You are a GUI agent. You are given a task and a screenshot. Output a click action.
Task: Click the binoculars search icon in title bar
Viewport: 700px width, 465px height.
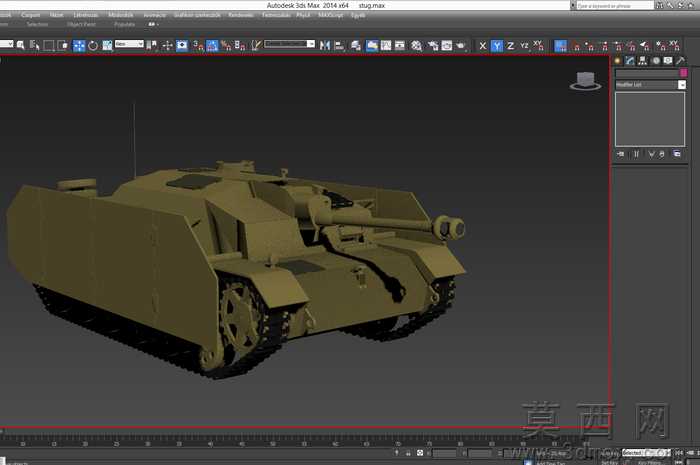[659, 5]
